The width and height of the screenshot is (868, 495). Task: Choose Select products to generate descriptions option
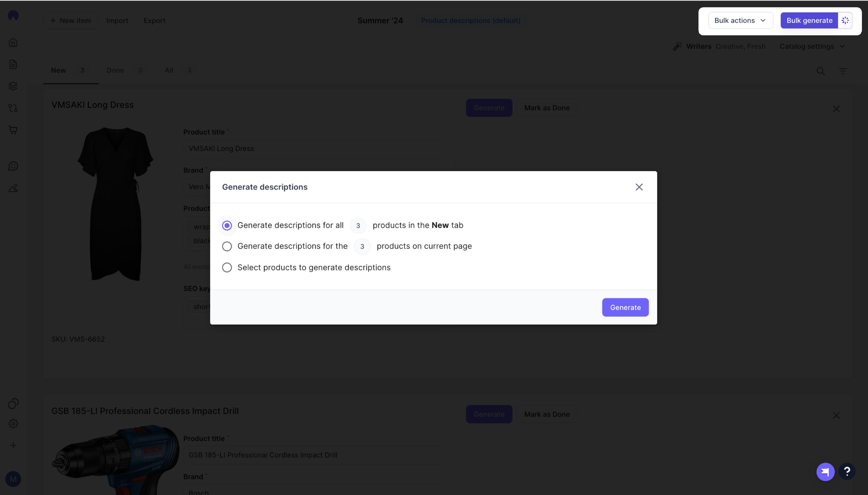click(227, 267)
